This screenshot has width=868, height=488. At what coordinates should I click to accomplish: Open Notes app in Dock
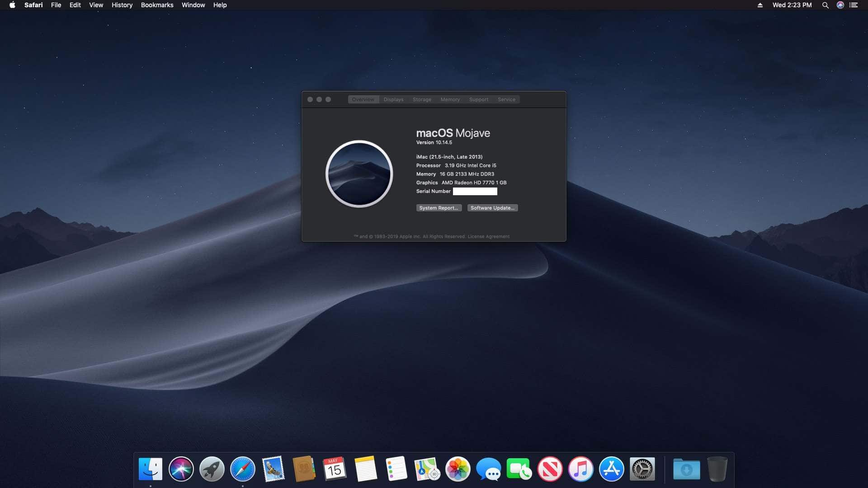tap(365, 469)
